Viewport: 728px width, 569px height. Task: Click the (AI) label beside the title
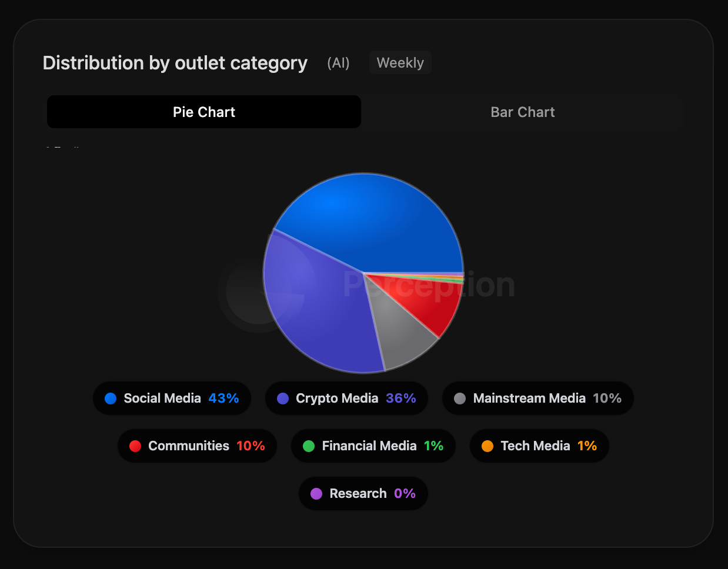click(338, 63)
